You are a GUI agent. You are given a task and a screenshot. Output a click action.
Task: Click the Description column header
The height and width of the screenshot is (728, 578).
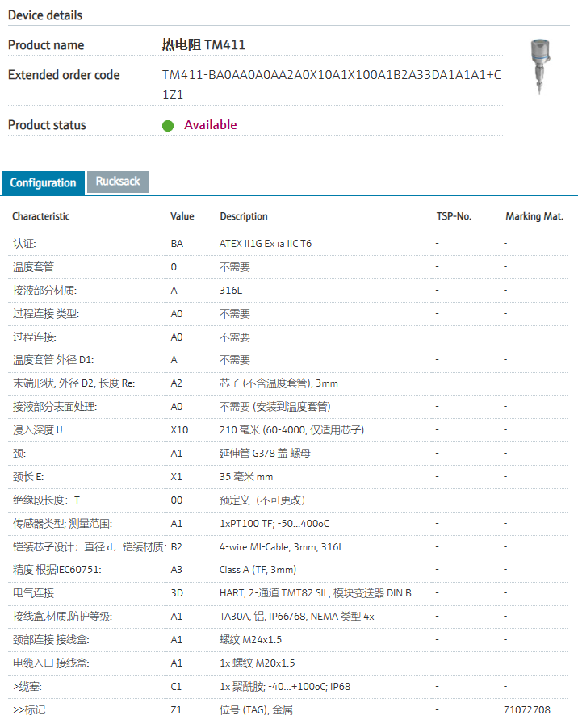click(x=244, y=216)
